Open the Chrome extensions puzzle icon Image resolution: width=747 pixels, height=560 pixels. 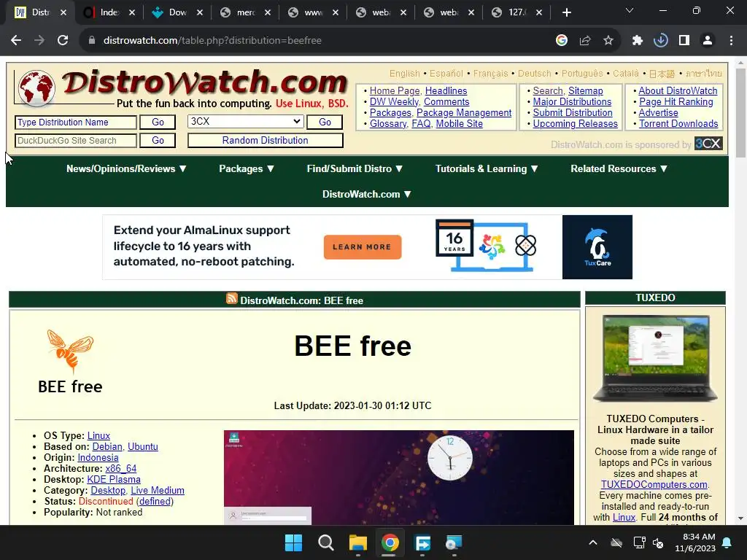(638, 41)
